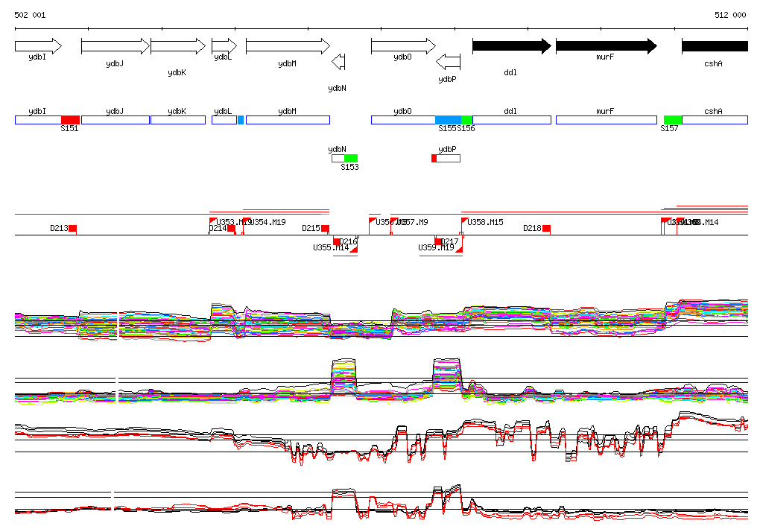
Task: Click the U357.M9 label
Action: pyautogui.click(x=413, y=223)
